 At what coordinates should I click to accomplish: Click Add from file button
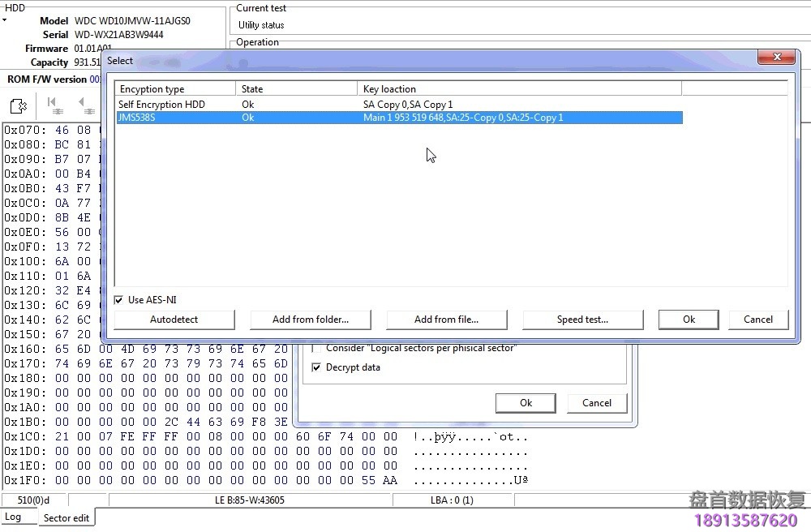coord(447,320)
